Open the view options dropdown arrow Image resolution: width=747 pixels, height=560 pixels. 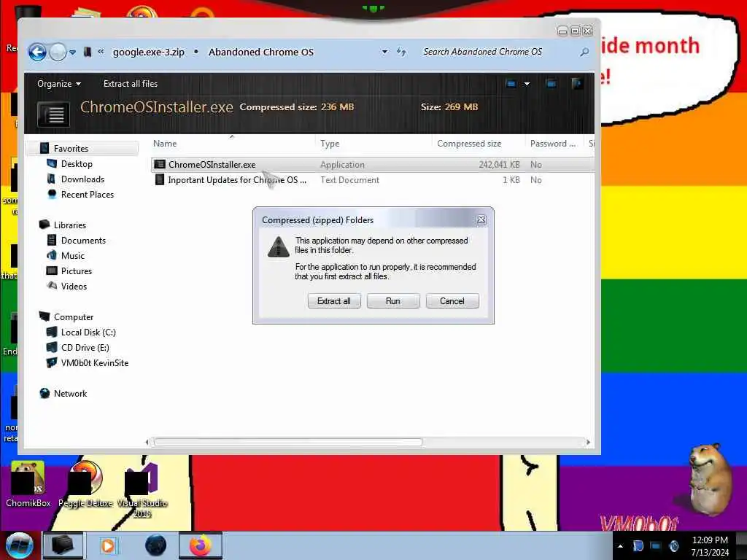pyautogui.click(x=527, y=84)
